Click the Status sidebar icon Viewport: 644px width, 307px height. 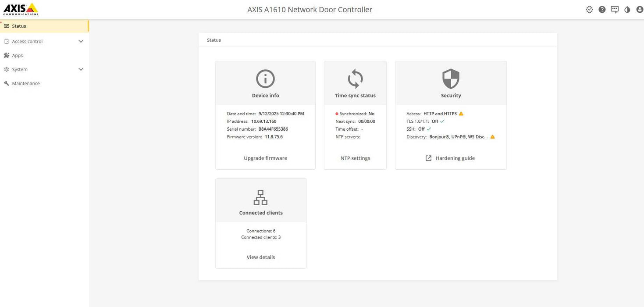[x=7, y=26]
